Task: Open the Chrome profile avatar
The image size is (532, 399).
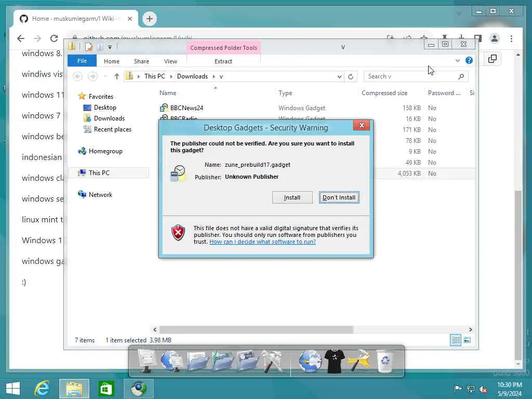Action: coord(495,38)
